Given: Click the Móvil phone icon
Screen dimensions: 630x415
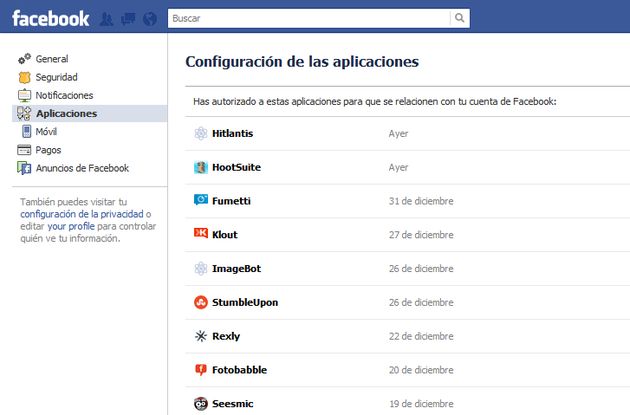Looking at the screenshot, I should [27, 131].
